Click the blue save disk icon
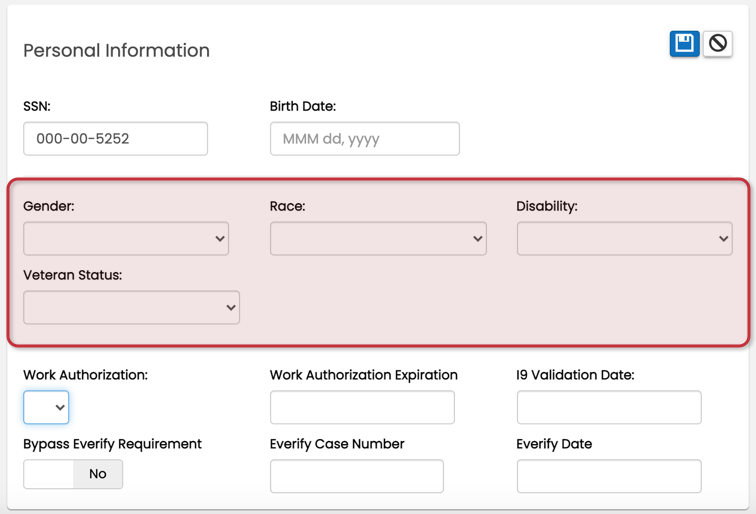Image resolution: width=756 pixels, height=514 pixels. (x=684, y=44)
